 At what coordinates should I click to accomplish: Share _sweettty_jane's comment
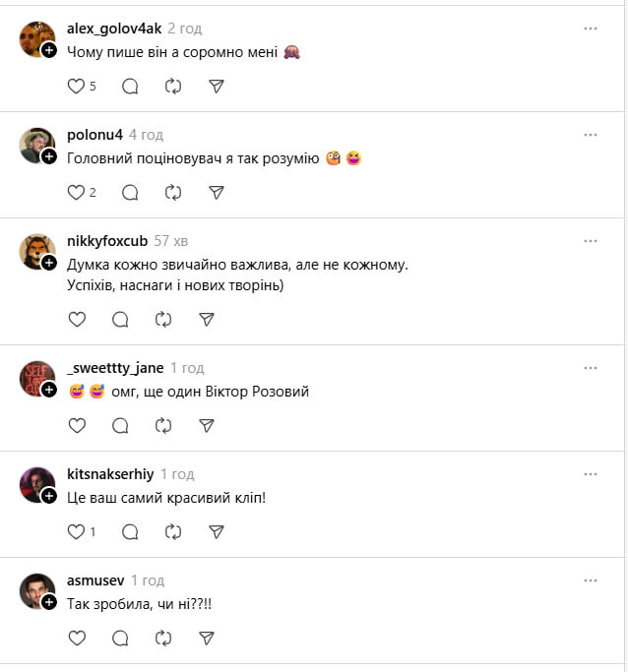pos(207,425)
